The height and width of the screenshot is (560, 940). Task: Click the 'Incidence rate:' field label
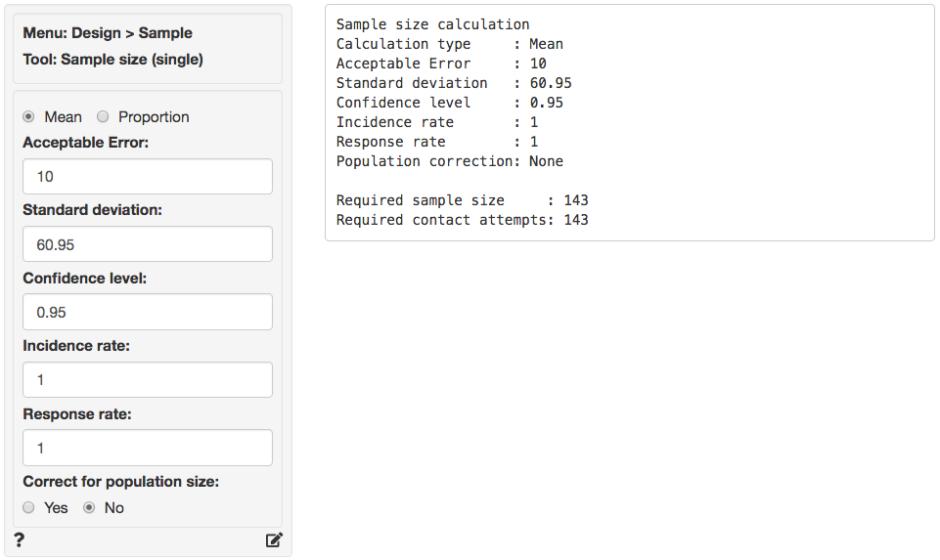(76, 346)
